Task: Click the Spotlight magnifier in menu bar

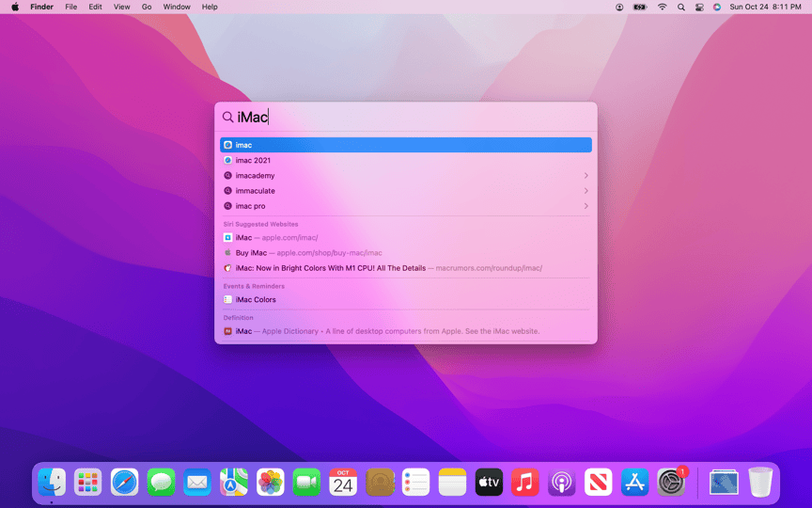Action: pos(681,7)
